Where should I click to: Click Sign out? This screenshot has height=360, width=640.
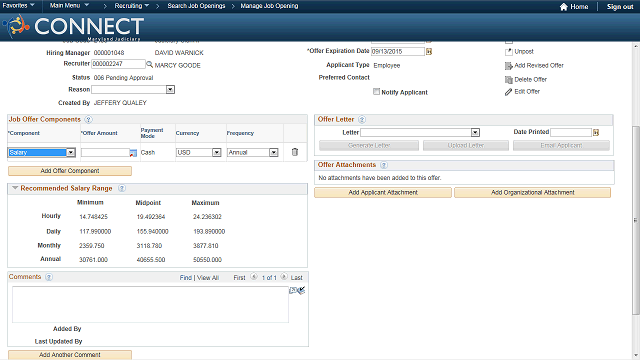pos(620,7)
